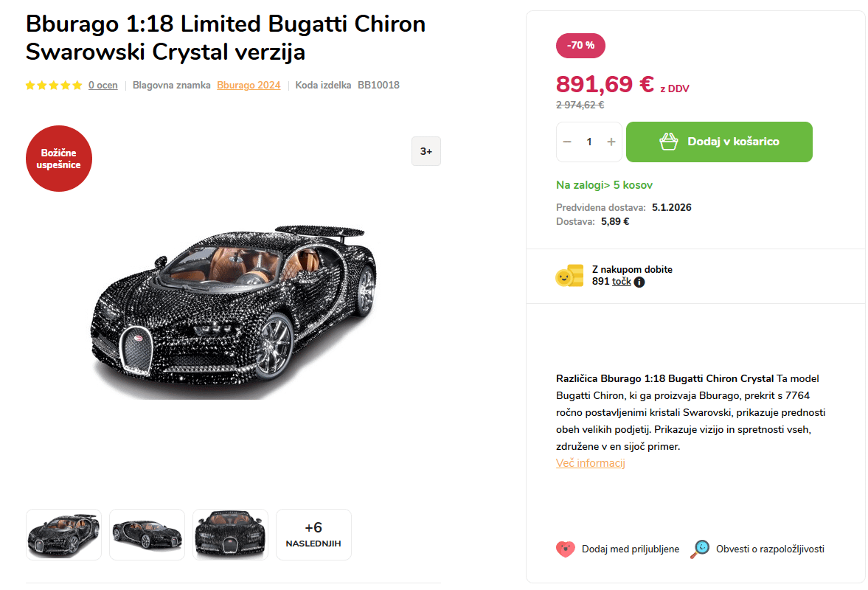Decrease quantity with minus button

coord(567,142)
